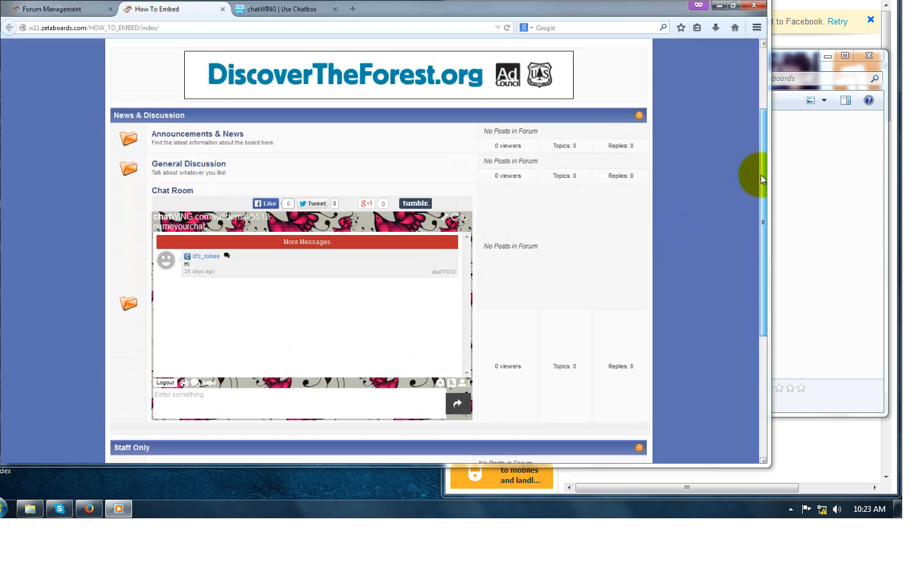Open the chatbox color palette icon
Screen dimensions: 924x578
[x=184, y=383]
